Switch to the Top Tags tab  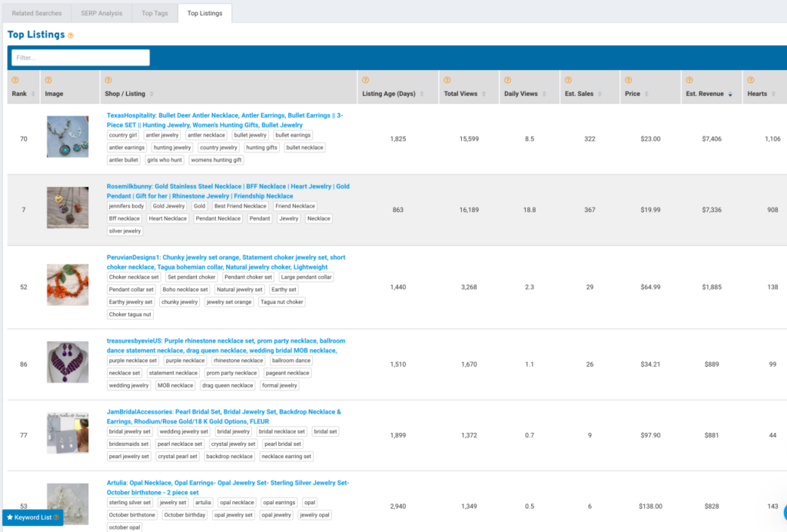pyautogui.click(x=157, y=13)
